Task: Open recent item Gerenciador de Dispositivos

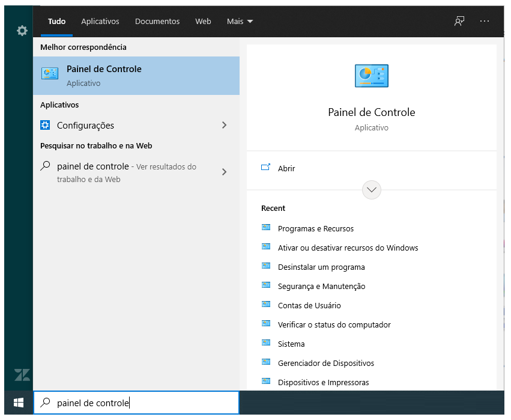Action: tap(326, 364)
